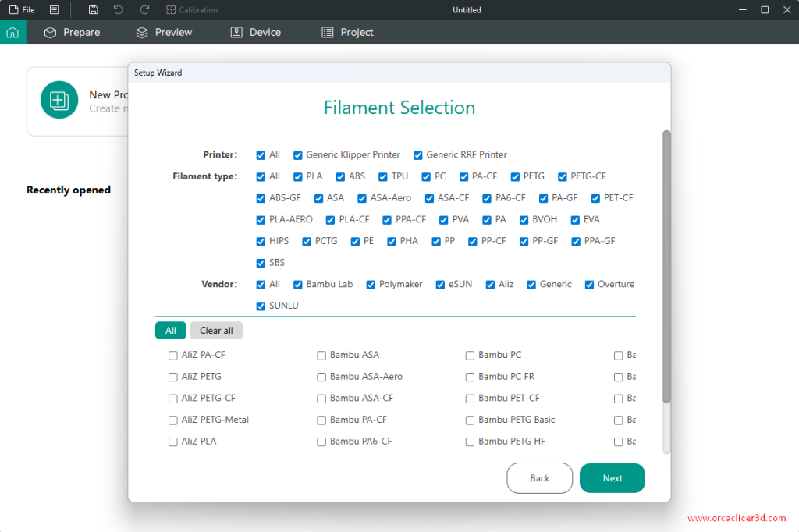799x532 pixels.
Task: Disable the Bambu Lab vendor checkbox
Action: coord(298,285)
